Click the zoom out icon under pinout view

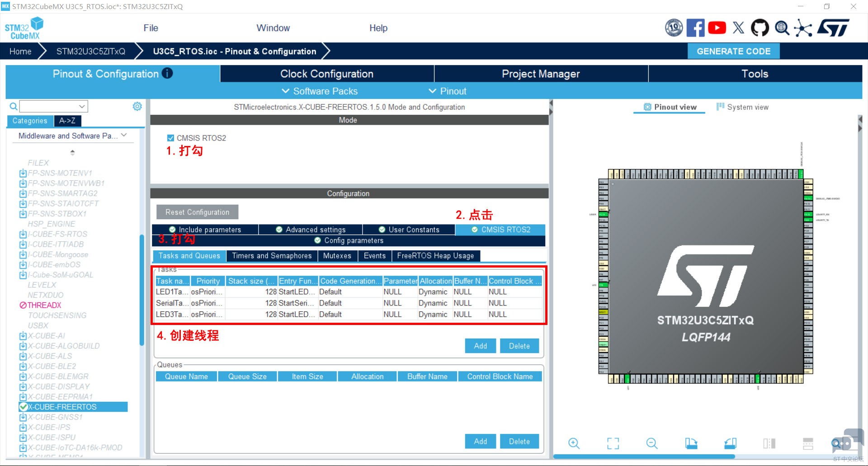tap(652, 443)
